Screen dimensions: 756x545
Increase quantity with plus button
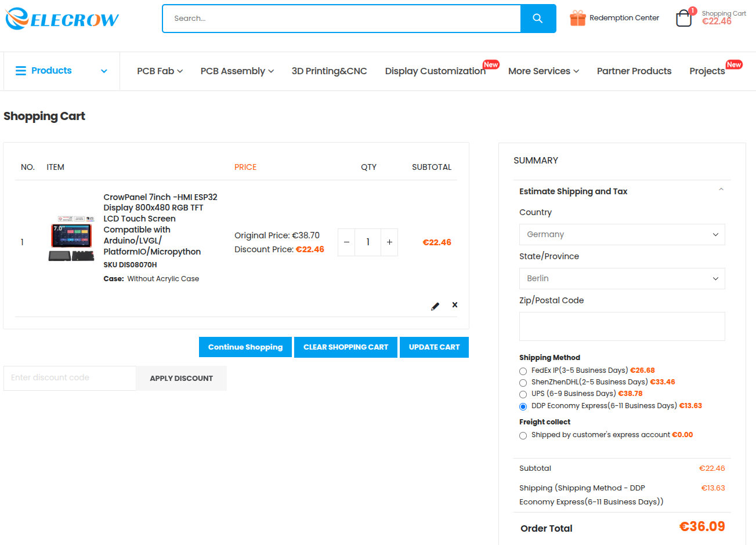point(389,242)
